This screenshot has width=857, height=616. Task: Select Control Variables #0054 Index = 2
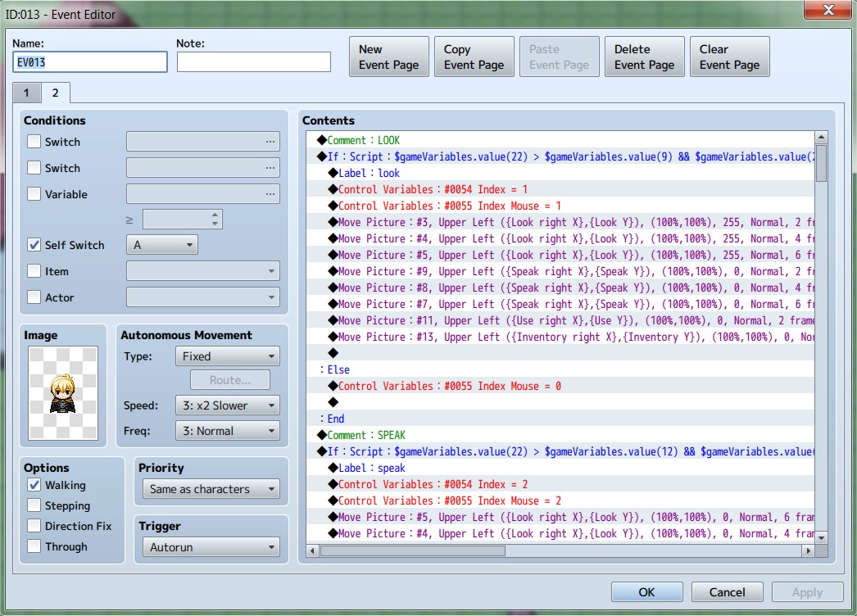[x=560, y=485]
